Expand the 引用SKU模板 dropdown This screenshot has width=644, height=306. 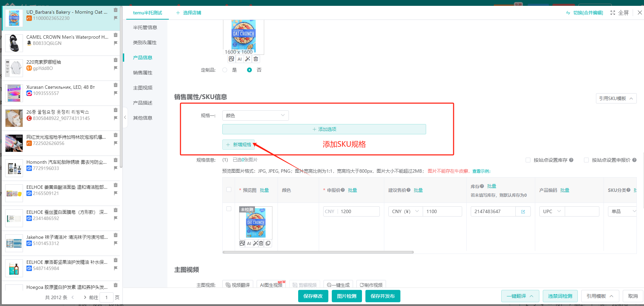[x=616, y=98]
